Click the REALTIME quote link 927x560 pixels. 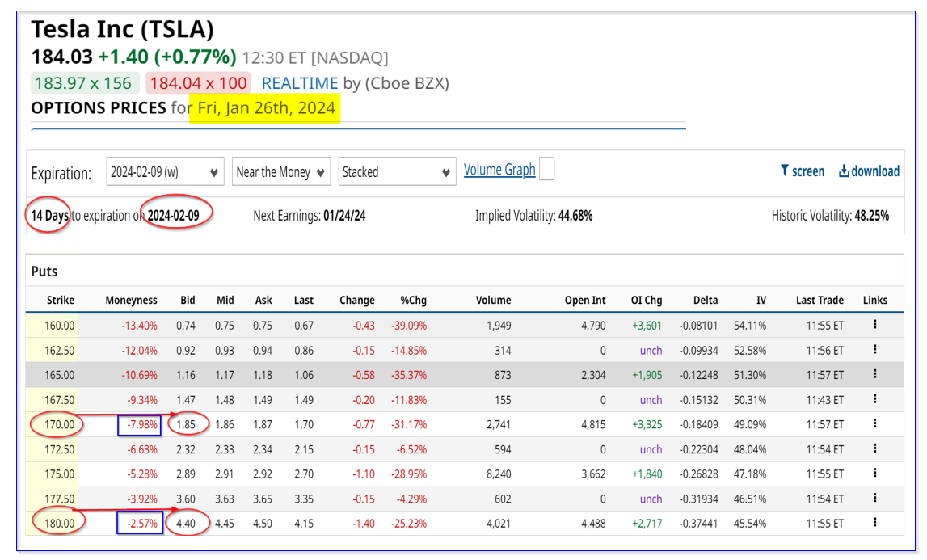300,83
